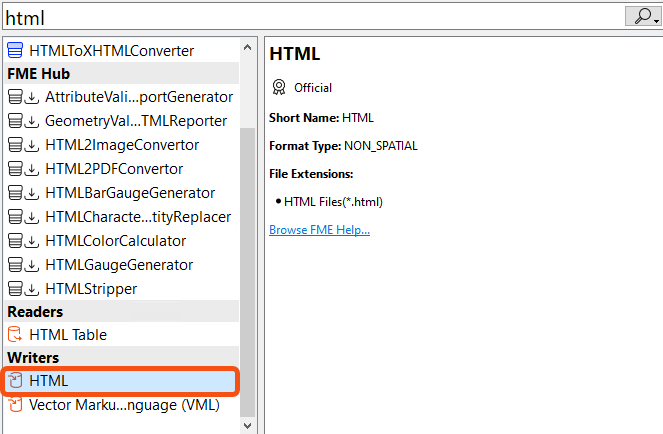Click download icon for AttributeVali...portGenerator

tap(31, 97)
